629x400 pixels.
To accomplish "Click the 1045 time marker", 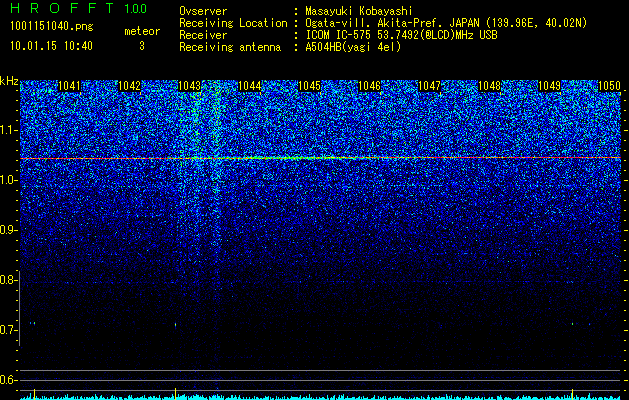I will [309, 86].
